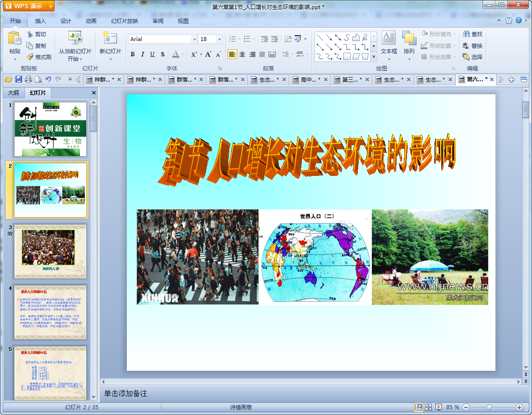This screenshot has width=532, height=415.
Task: Click the undo arrow icon
Action: pyautogui.click(x=48, y=79)
